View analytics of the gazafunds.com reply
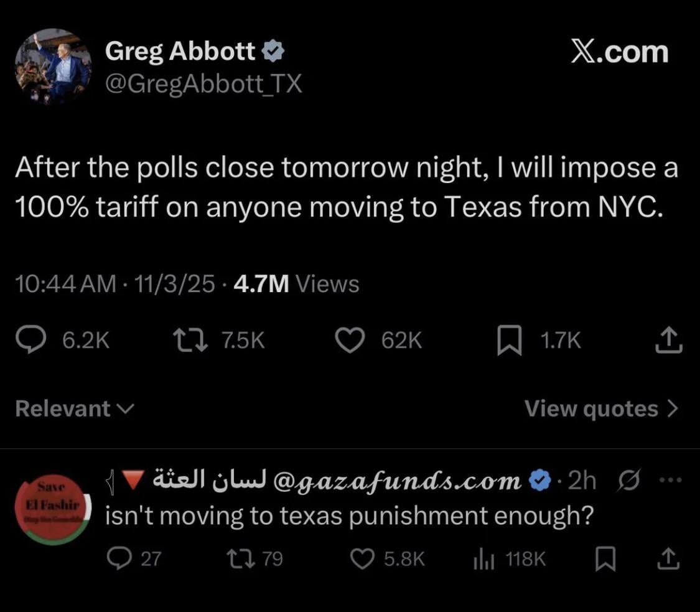Screen dimensions: 700x612 pos(483,559)
